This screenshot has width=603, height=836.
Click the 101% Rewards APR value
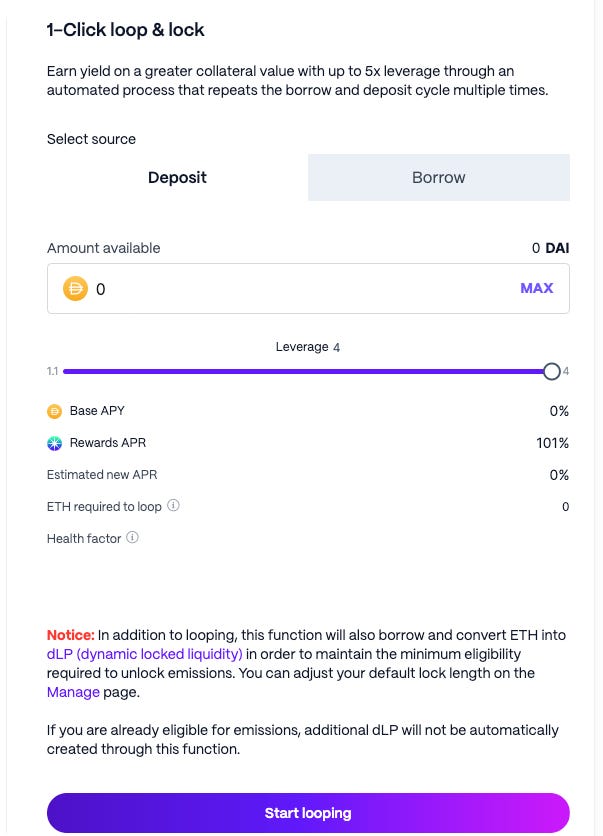pos(552,443)
